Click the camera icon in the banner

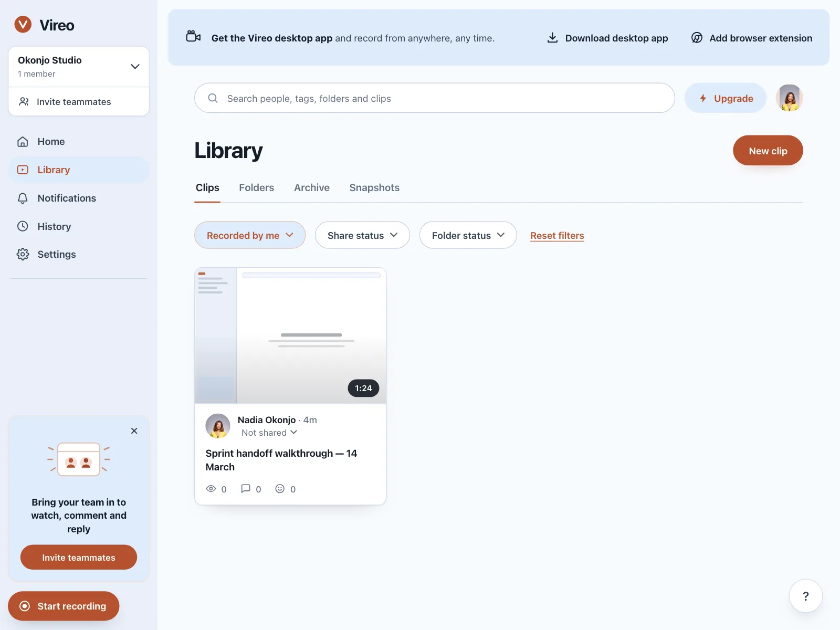[x=193, y=37]
